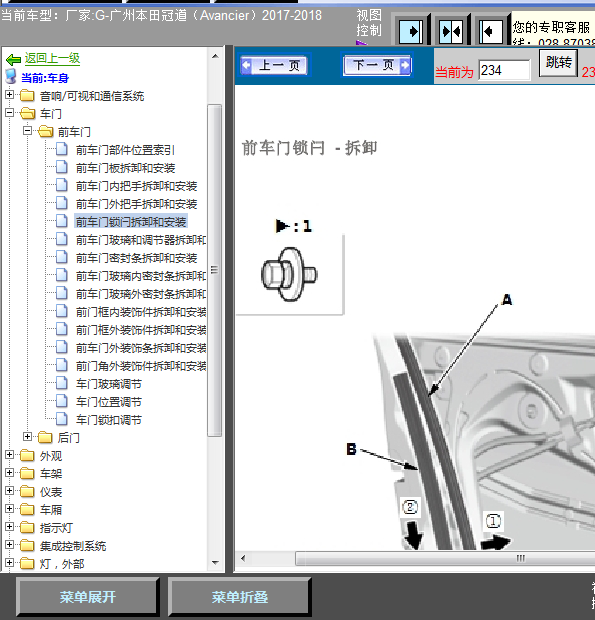Click the 当前车型 vehicle model text
595x620 pixels.
(x=161, y=15)
